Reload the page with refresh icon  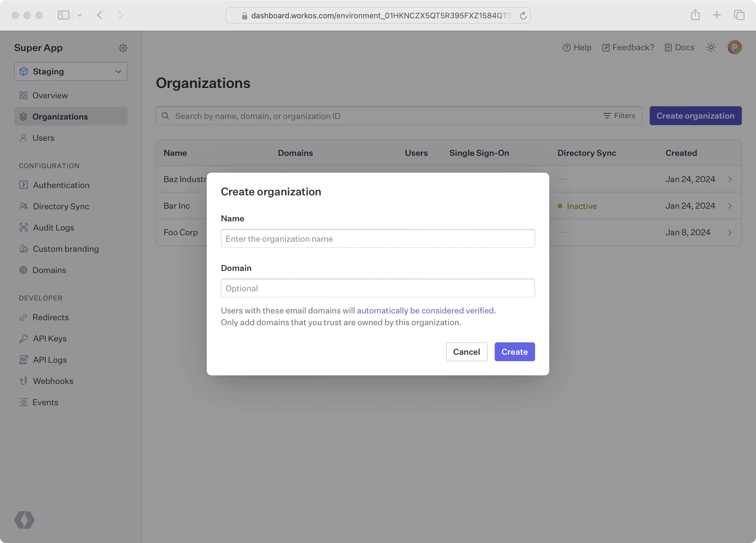(x=523, y=15)
